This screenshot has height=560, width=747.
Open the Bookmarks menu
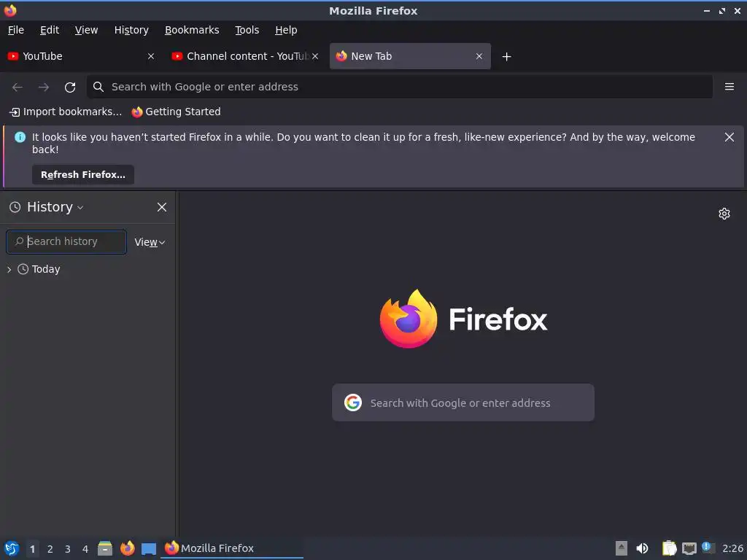tap(192, 30)
